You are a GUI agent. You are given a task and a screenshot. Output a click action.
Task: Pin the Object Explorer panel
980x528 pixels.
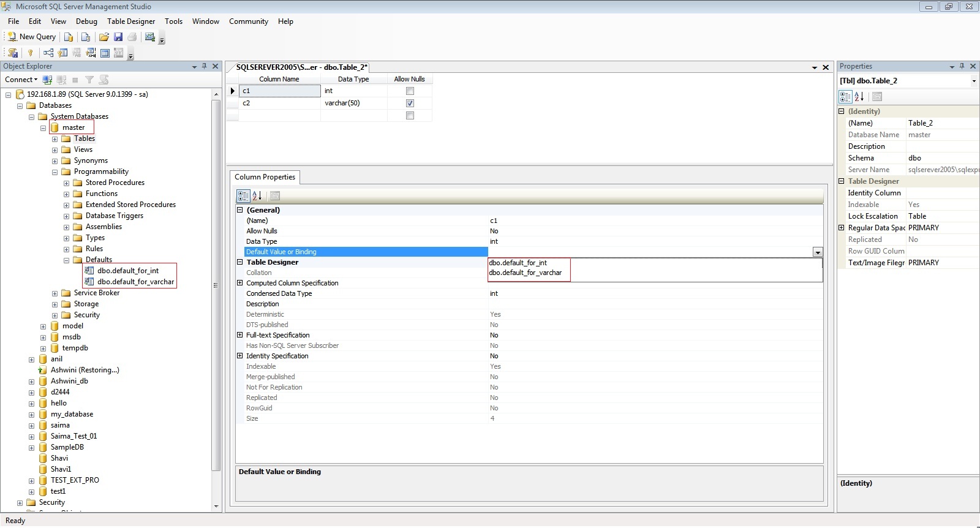pyautogui.click(x=205, y=66)
